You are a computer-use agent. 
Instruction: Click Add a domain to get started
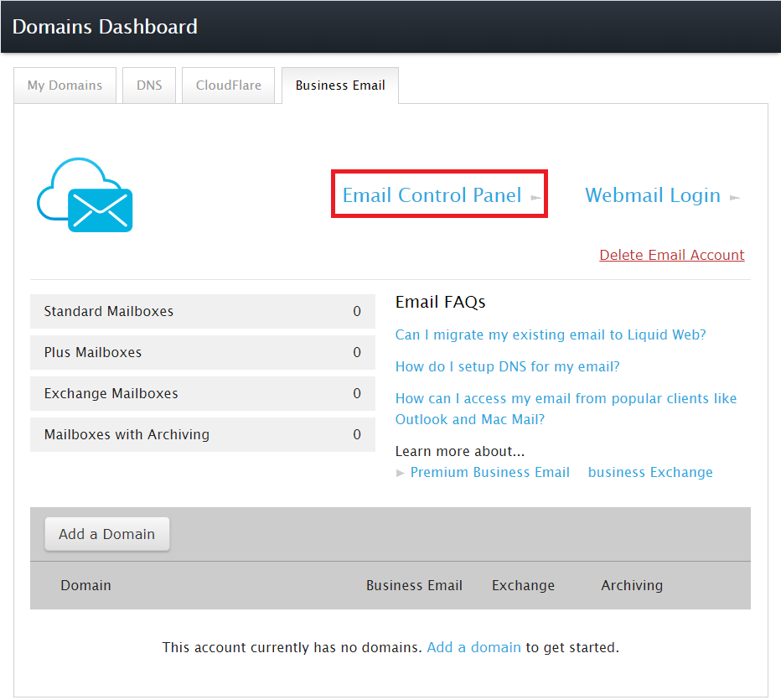tap(473, 648)
